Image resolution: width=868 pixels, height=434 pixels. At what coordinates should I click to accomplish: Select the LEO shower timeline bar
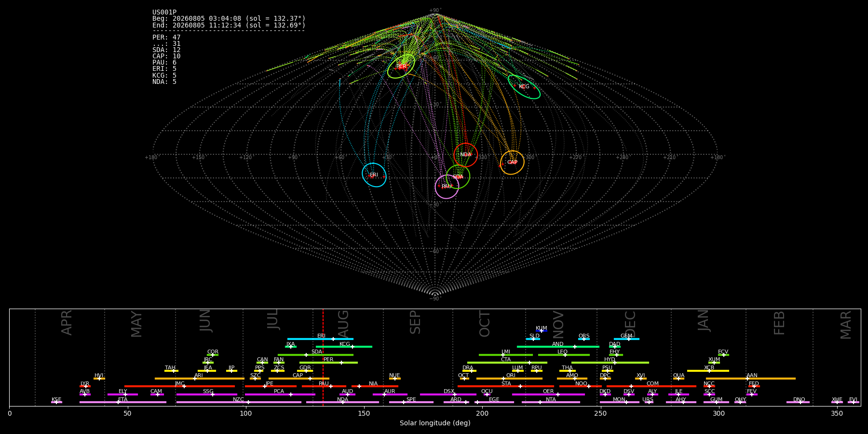pyautogui.click(x=564, y=355)
